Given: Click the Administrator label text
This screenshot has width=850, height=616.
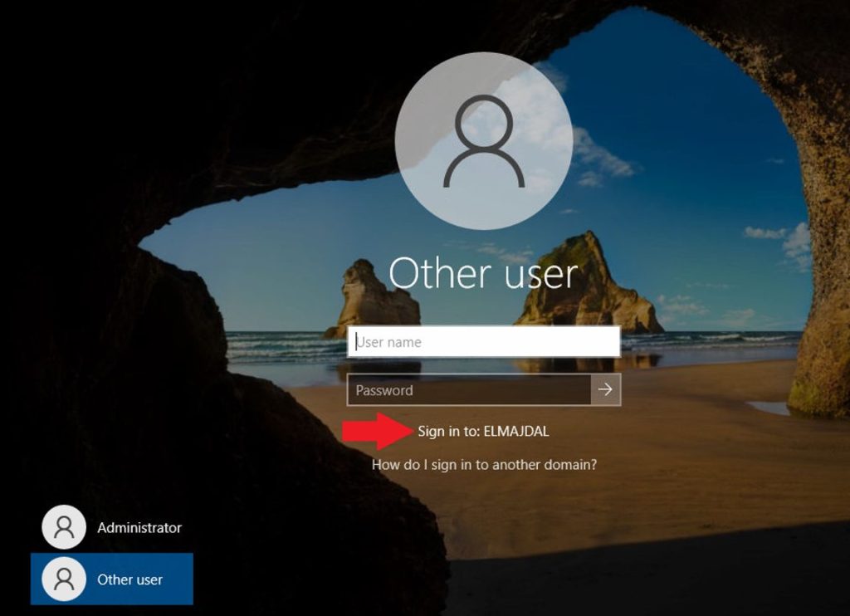Looking at the screenshot, I should coord(141,526).
